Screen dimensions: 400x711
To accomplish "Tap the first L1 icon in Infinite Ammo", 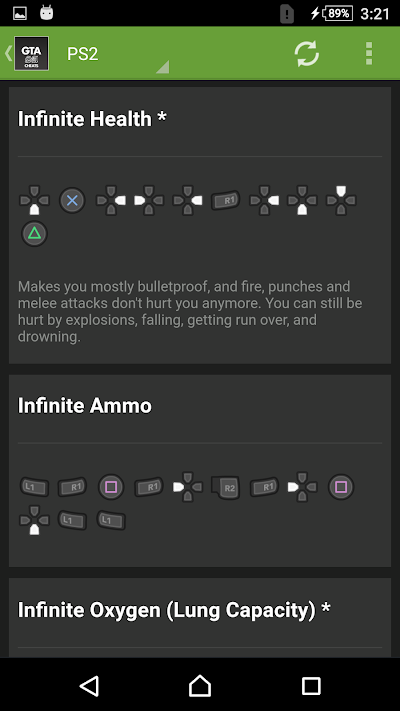I will point(34,487).
